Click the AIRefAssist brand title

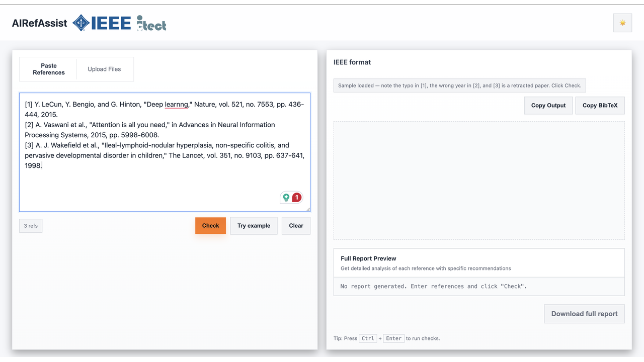point(40,23)
